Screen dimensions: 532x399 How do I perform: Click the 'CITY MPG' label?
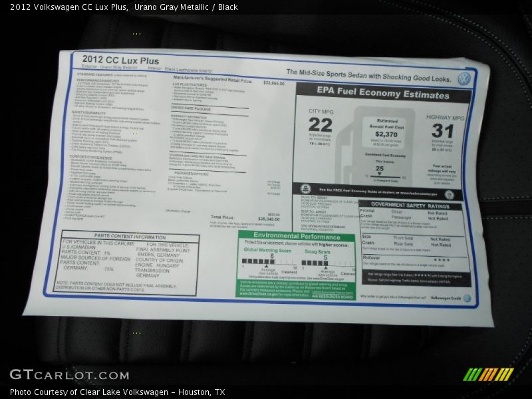tap(321, 111)
